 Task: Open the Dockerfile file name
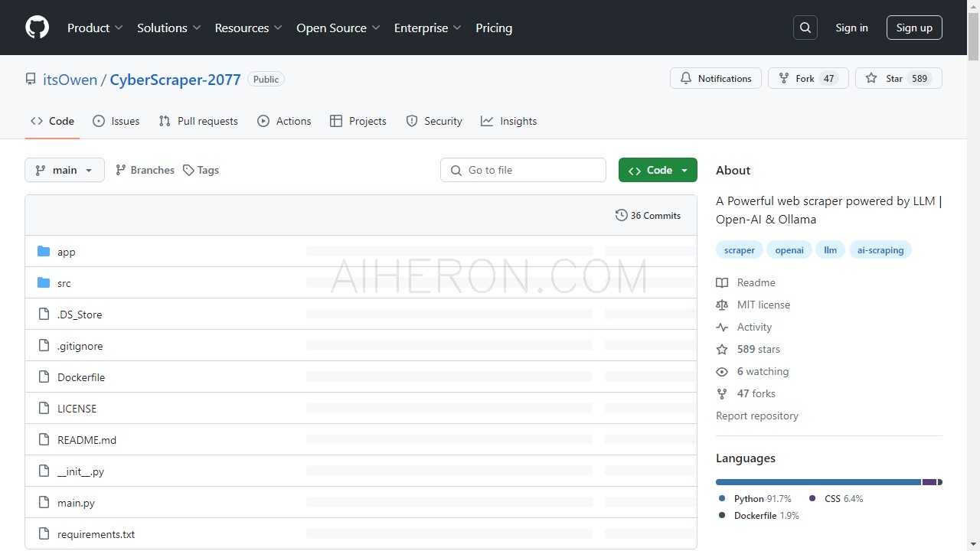(x=81, y=377)
